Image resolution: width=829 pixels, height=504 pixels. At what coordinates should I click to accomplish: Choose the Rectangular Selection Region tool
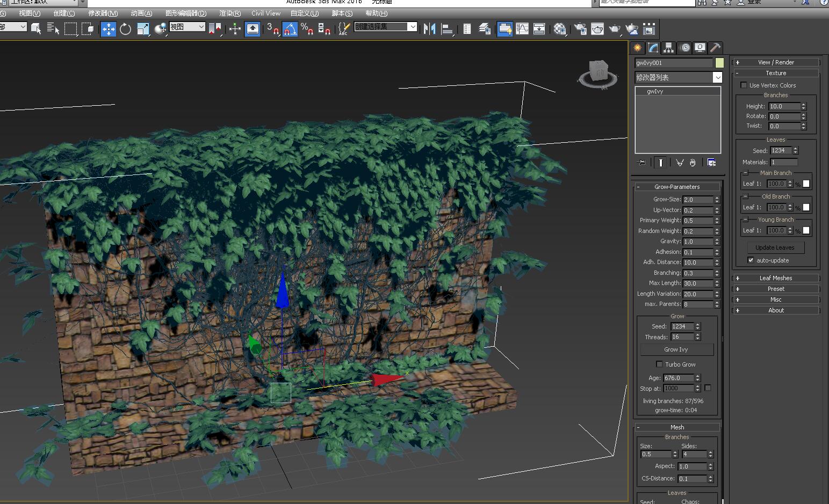point(70,29)
